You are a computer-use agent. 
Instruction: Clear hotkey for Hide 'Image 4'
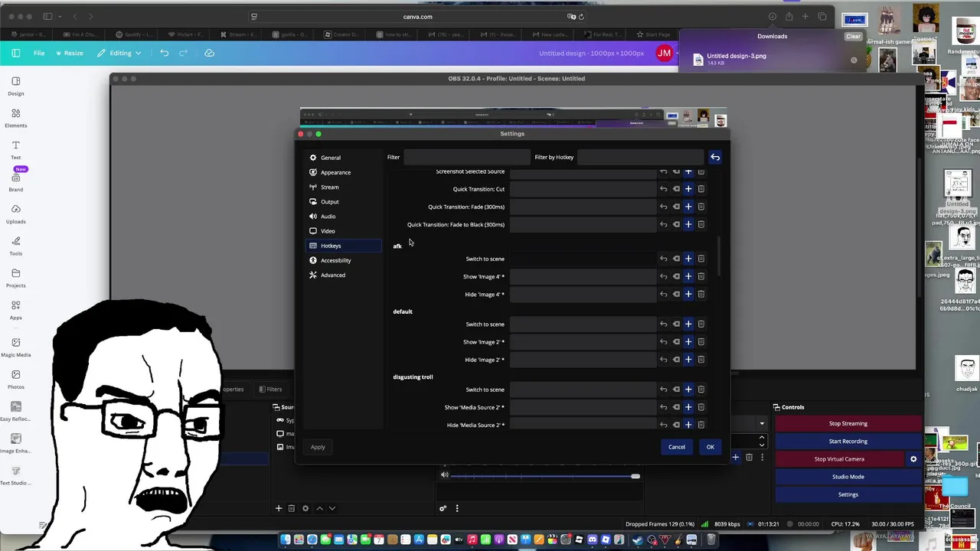(x=676, y=294)
